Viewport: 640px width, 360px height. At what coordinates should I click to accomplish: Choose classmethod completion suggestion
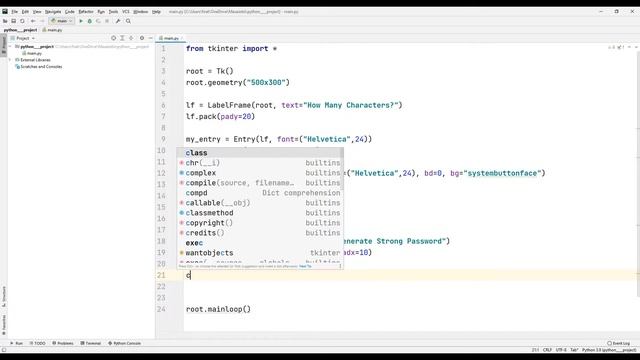point(260,213)
